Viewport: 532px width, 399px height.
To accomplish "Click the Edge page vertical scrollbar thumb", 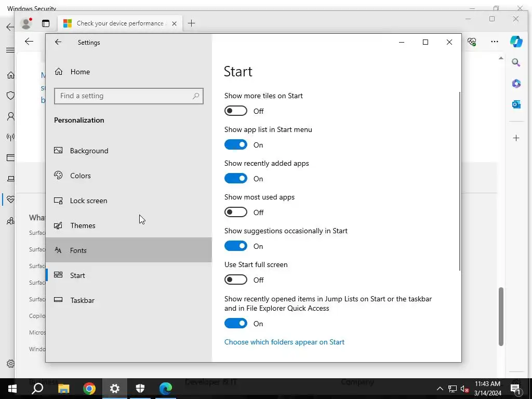I will (x=501, y=316).
